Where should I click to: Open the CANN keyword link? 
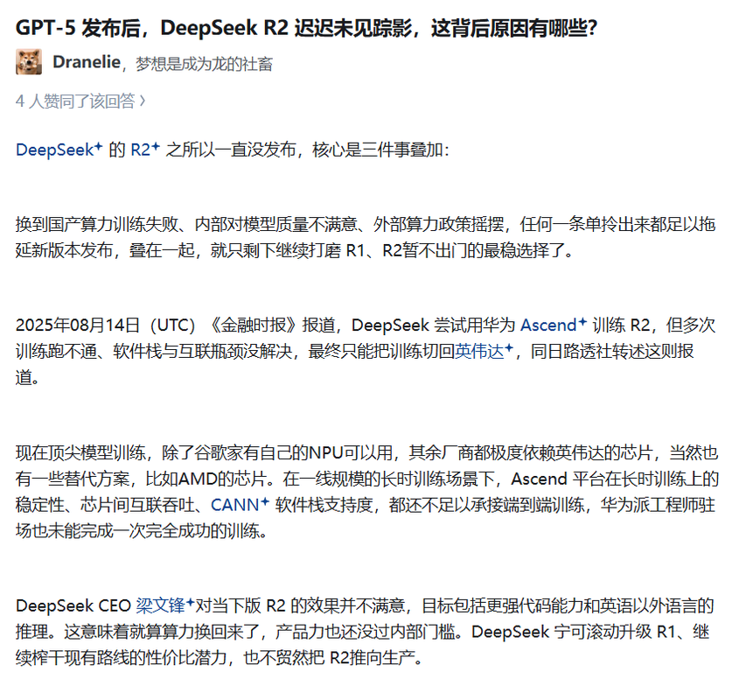[x=240, y=505]
